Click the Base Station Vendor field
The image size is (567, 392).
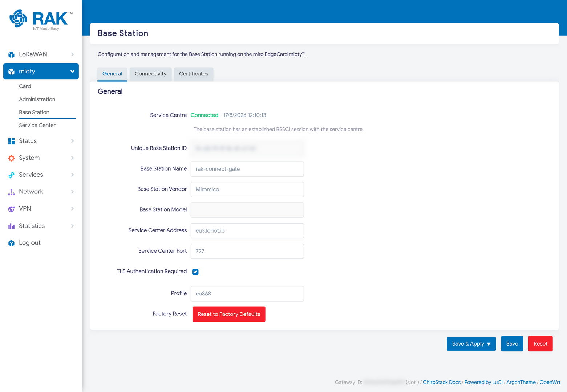click(x=247, y=189)
